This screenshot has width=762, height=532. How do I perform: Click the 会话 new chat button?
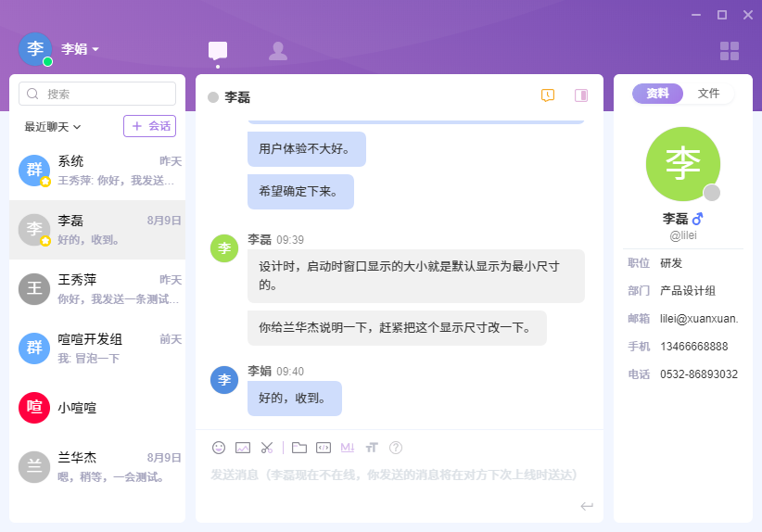pos(149,126)
